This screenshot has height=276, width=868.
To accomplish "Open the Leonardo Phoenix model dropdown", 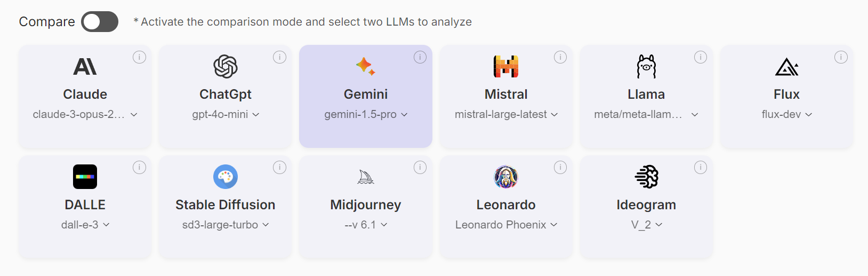I will pyautogui.click(x=554, y=225).
